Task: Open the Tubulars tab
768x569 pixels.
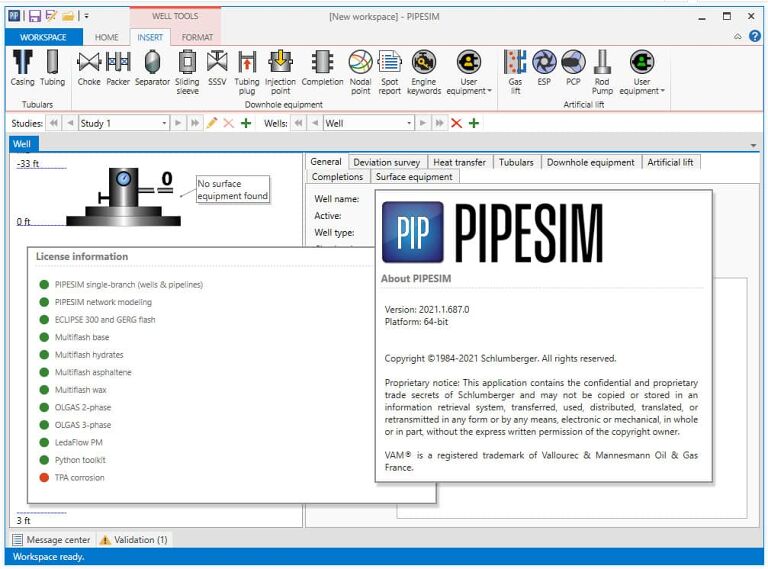Action: (516, 162)
